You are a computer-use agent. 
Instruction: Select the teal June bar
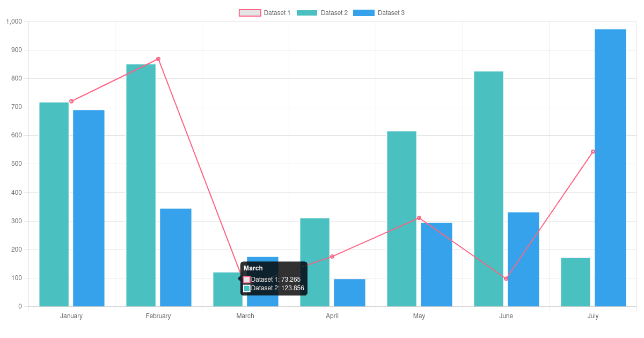pos(488,189)
